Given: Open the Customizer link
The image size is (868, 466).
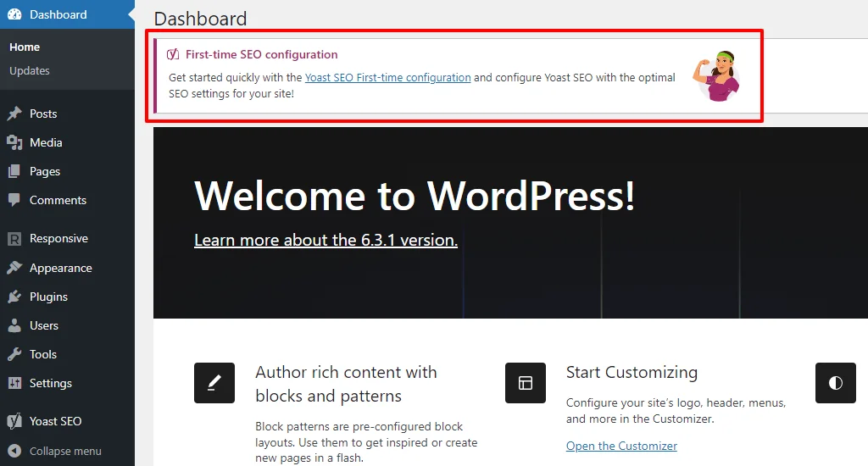Looking at the screenshot, I should point(621,446).
